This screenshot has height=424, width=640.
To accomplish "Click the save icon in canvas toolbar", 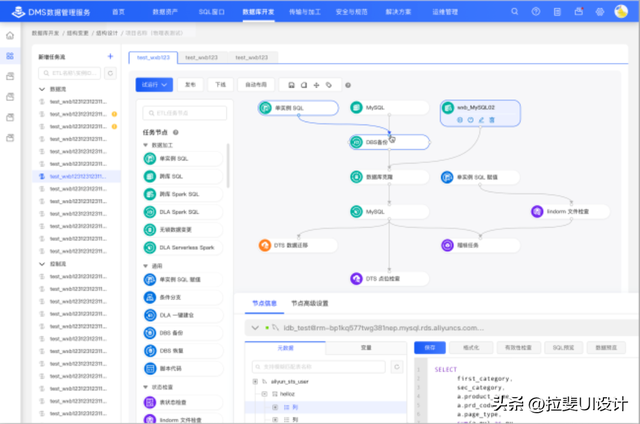I will (x=291, y=85).
